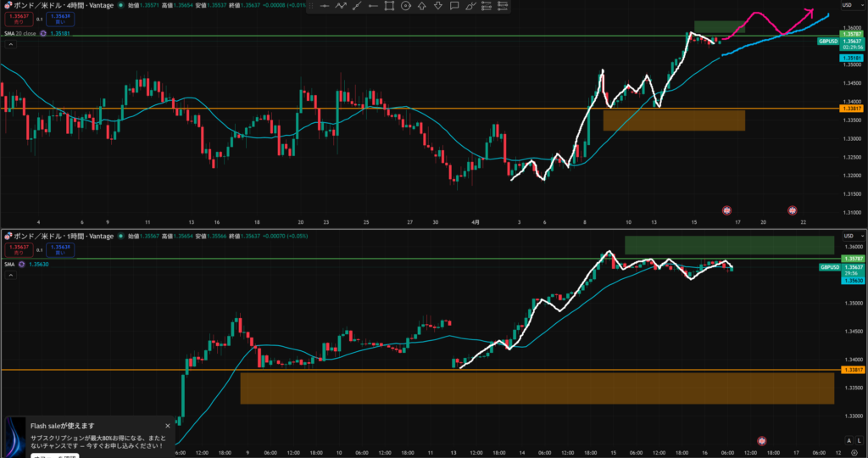
Task: Open the USD currency dropdown on the upper chart
Action: 847,6
